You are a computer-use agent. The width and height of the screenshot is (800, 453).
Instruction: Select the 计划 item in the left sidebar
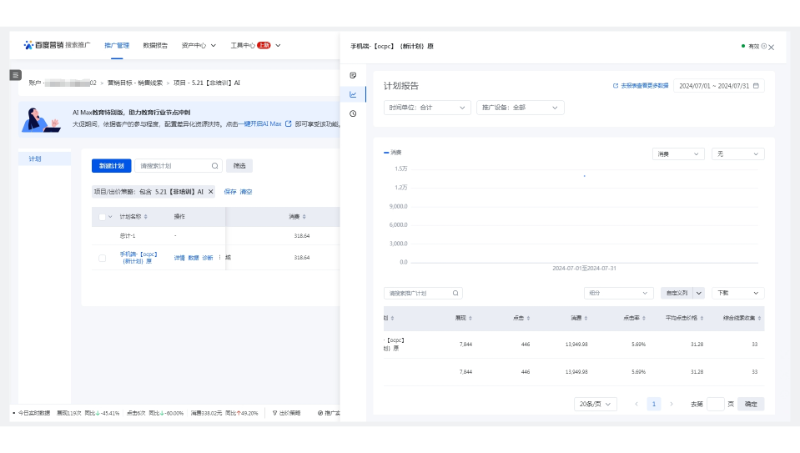(44, 159)
